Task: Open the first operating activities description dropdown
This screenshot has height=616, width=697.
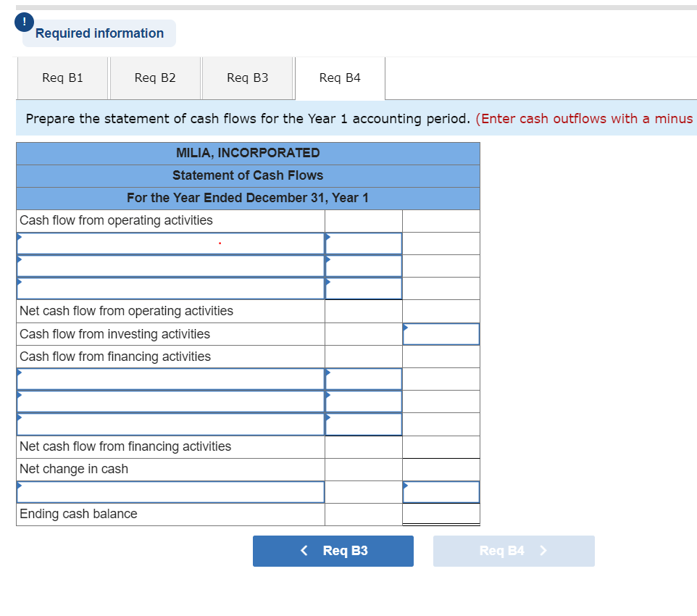Action: (170, 243)
